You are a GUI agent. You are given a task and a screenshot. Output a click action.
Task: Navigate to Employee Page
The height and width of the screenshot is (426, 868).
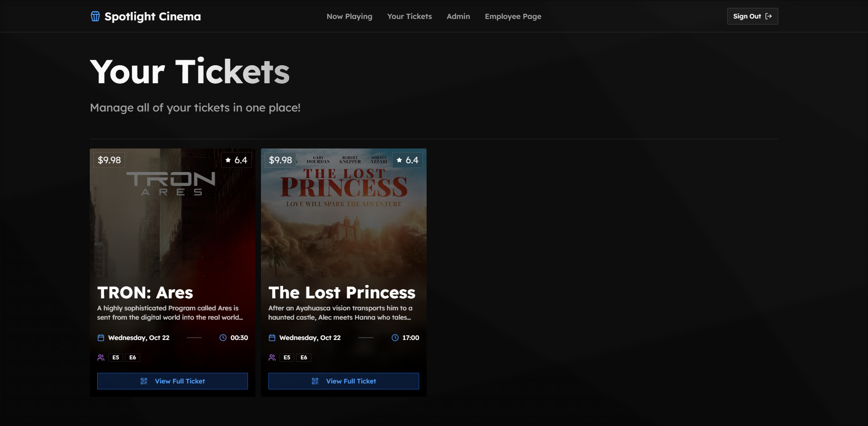click(x=513, y=16)
